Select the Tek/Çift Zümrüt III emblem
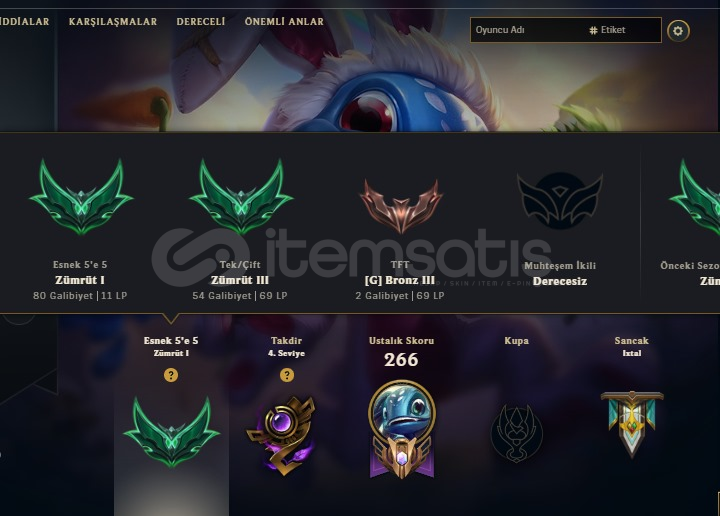Image resolution: width=720 pixels, height=516 pixels. 241,197
